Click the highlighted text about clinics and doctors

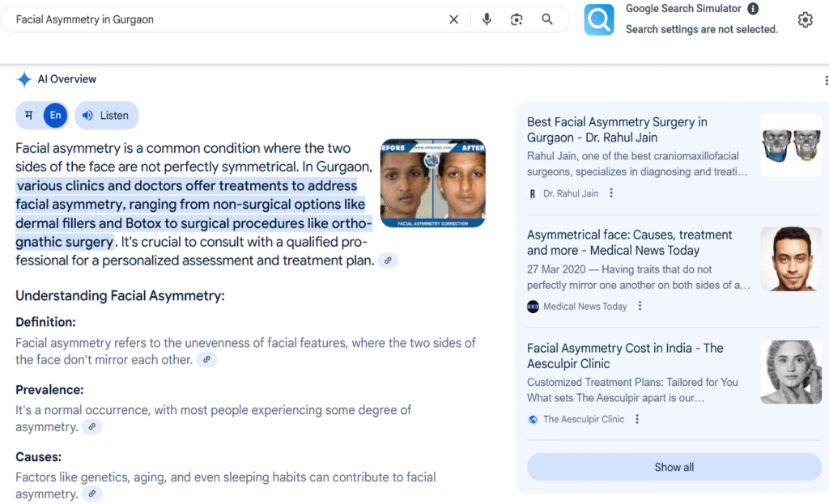[x=193, y=214]
